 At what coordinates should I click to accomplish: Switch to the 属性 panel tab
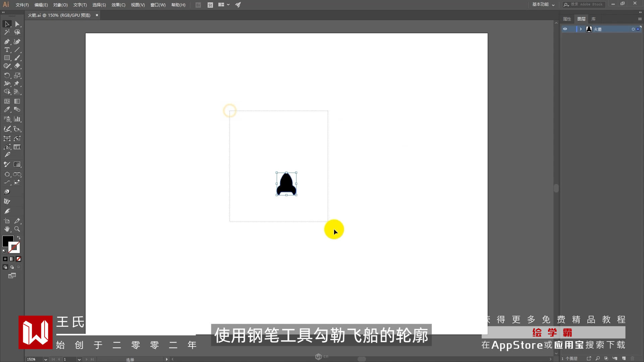point(567,19)
